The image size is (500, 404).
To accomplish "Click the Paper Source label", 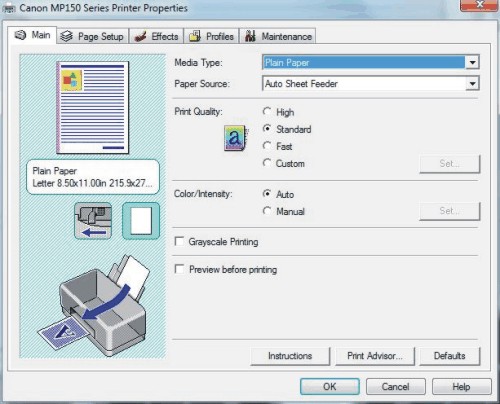I will (x=202, y=84).
